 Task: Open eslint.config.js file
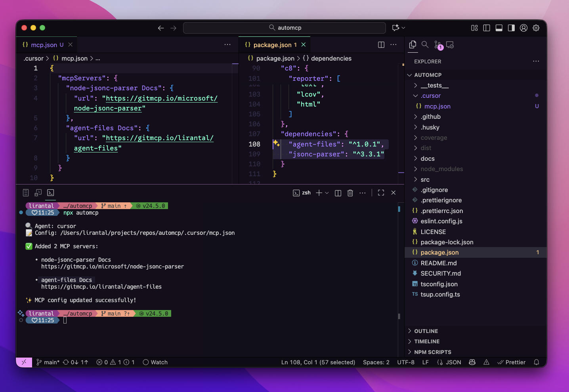(x=441, y=221)
